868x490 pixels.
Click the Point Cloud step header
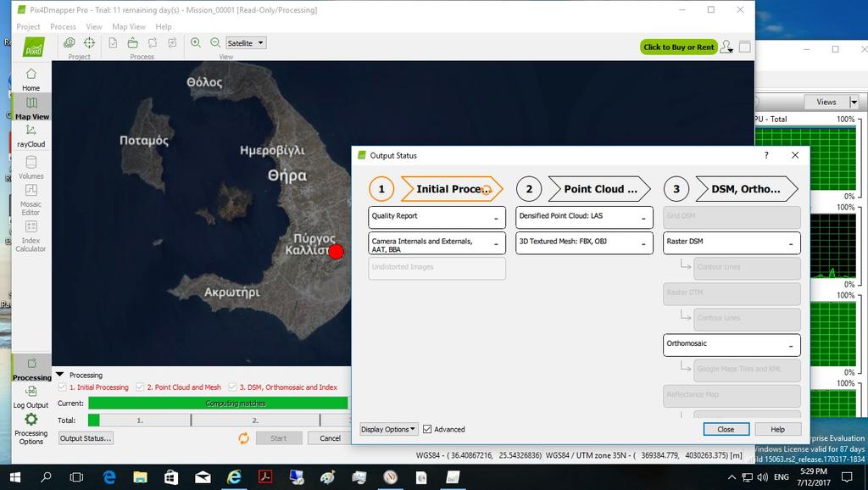pyautogui.click(x=599, y=189)
